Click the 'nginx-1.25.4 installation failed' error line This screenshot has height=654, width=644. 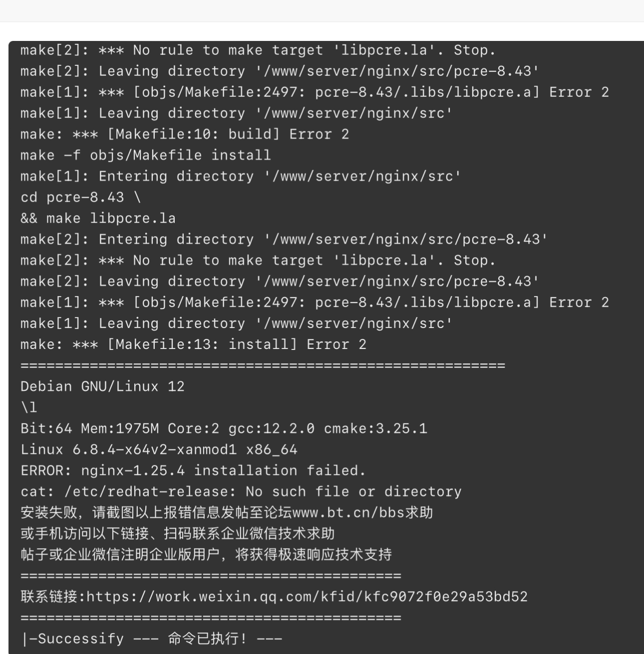pyautogui.click(x=193, y=470)
